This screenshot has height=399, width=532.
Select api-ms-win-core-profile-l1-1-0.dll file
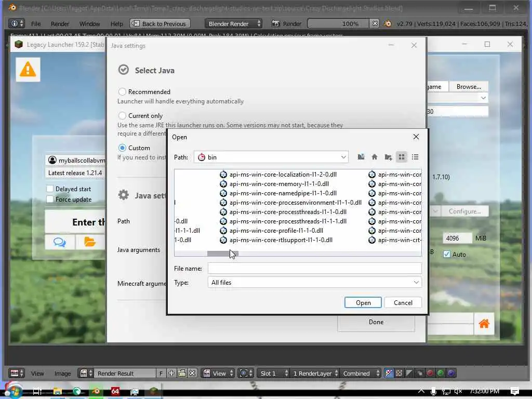click(271, 230)
